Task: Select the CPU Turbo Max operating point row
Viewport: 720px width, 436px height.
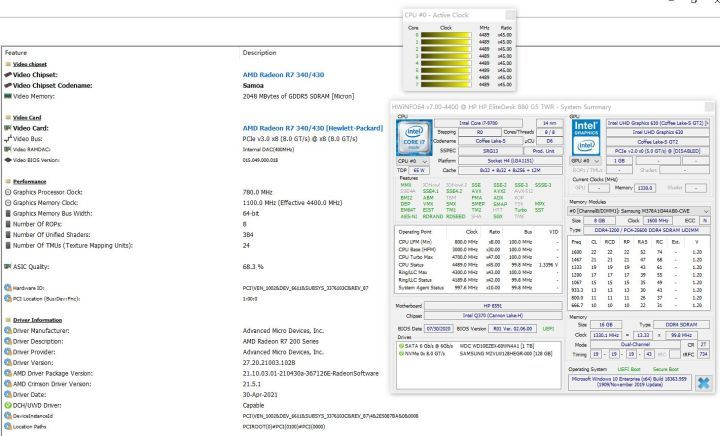Action: click(478, 257)
